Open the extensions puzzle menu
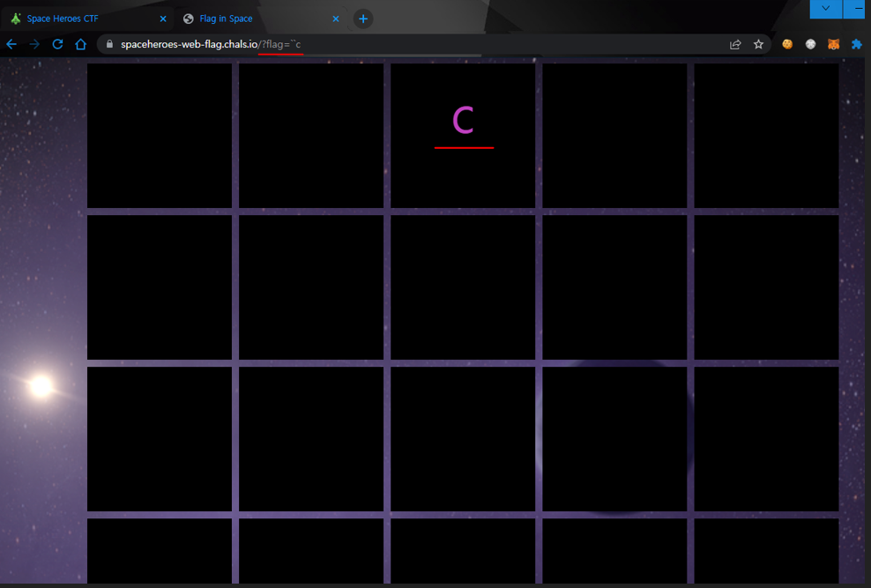 (857, 44)
